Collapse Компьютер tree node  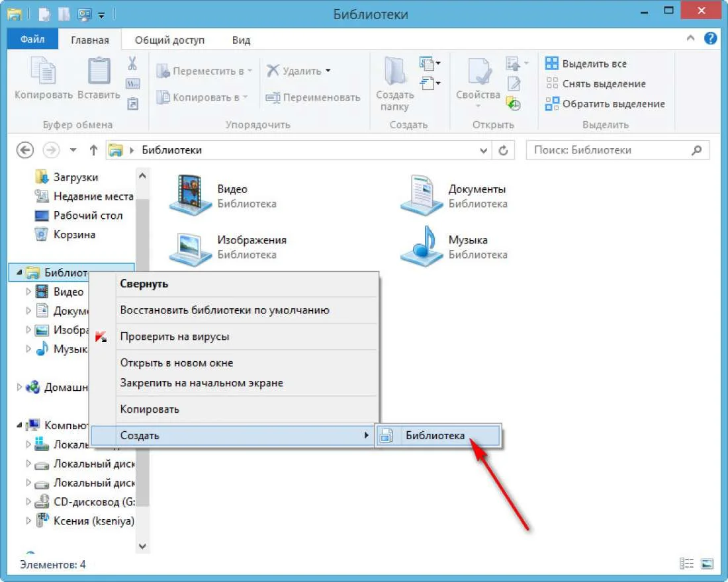coord(19,425)
